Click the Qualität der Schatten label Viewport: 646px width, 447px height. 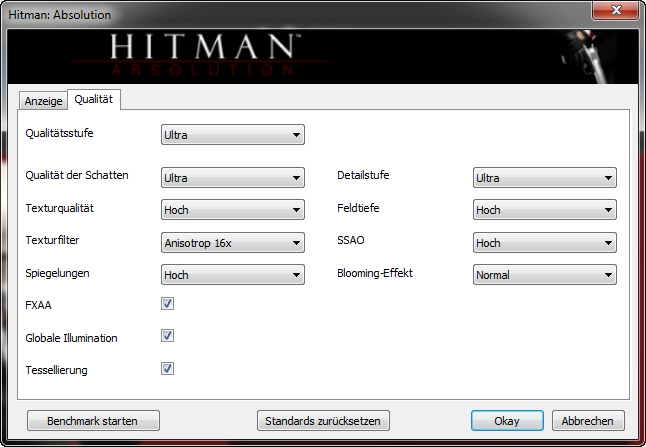pos(77,175)
